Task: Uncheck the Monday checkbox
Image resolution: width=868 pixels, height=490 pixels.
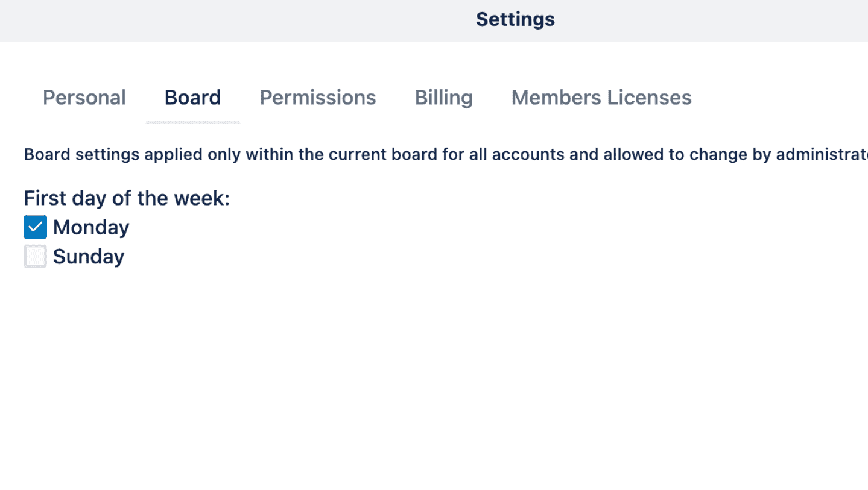Action: [35, 227]
